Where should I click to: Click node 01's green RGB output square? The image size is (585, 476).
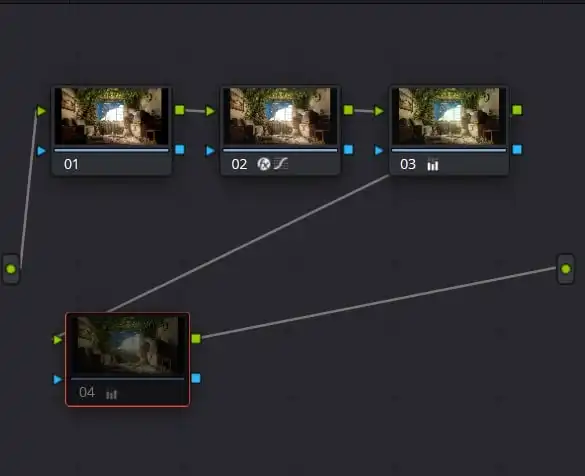(180, 110)
